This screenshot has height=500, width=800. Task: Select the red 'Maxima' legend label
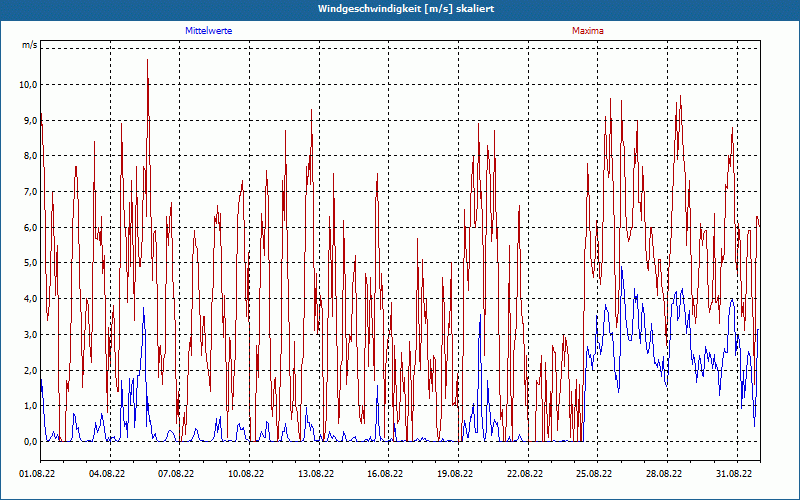click(588, 31)
